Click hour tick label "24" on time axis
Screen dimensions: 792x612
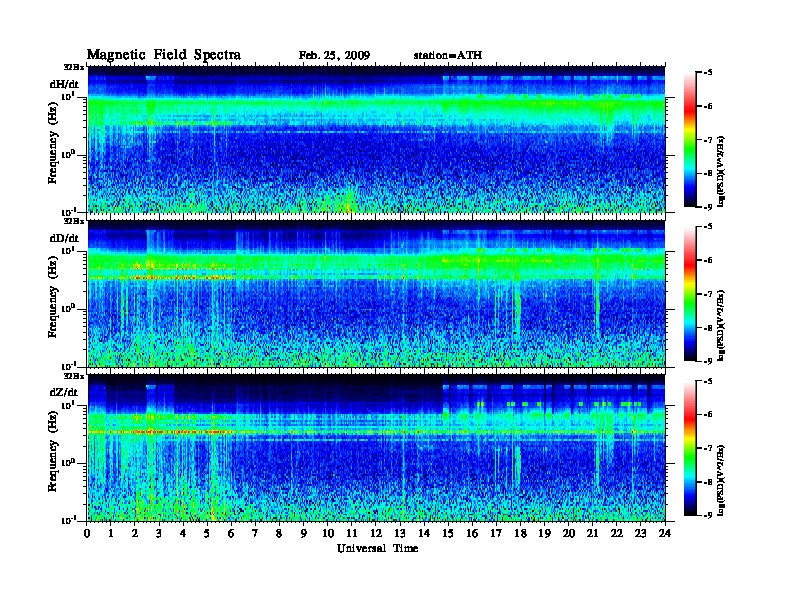pos(665,533)
